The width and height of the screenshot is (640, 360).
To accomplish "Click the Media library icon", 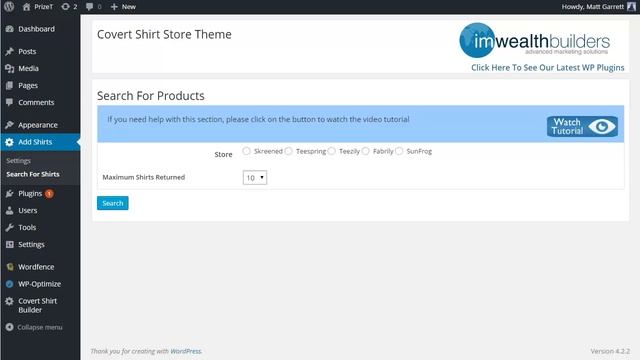I will (x=10, y=69).
